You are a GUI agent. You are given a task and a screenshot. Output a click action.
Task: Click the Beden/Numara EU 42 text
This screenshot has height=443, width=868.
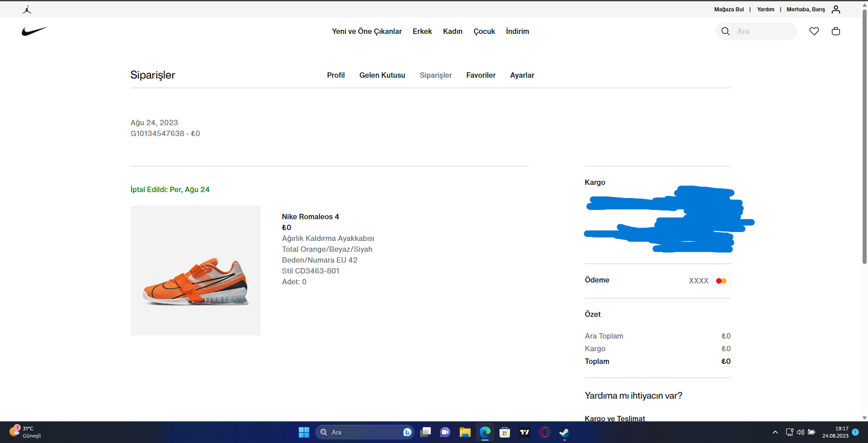[320, 260]
